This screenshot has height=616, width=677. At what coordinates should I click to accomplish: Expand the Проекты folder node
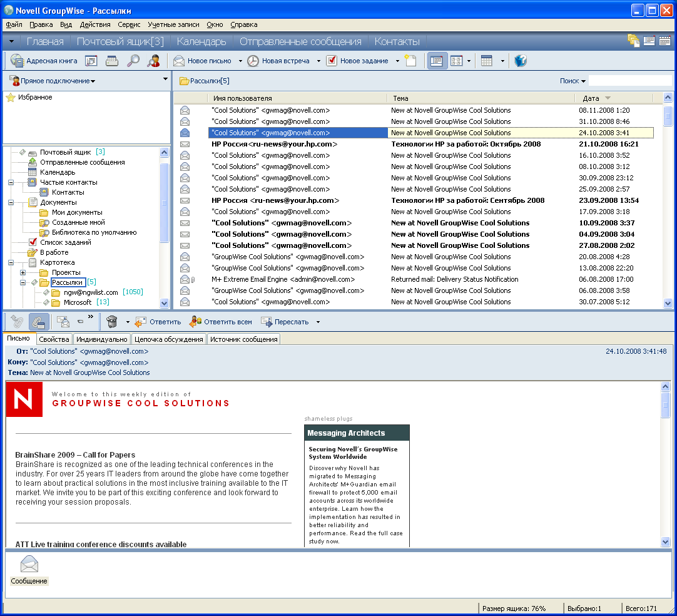(23, 272)
